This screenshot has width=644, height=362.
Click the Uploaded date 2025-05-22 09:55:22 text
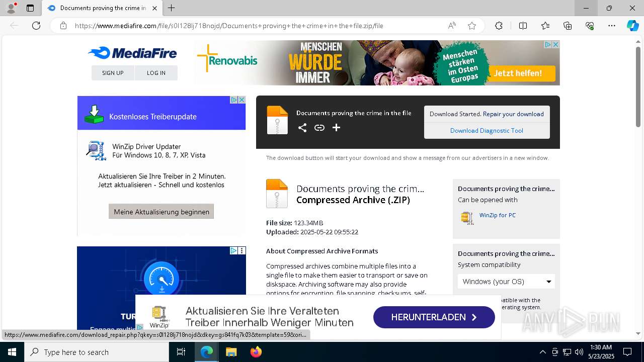(329, 232)
